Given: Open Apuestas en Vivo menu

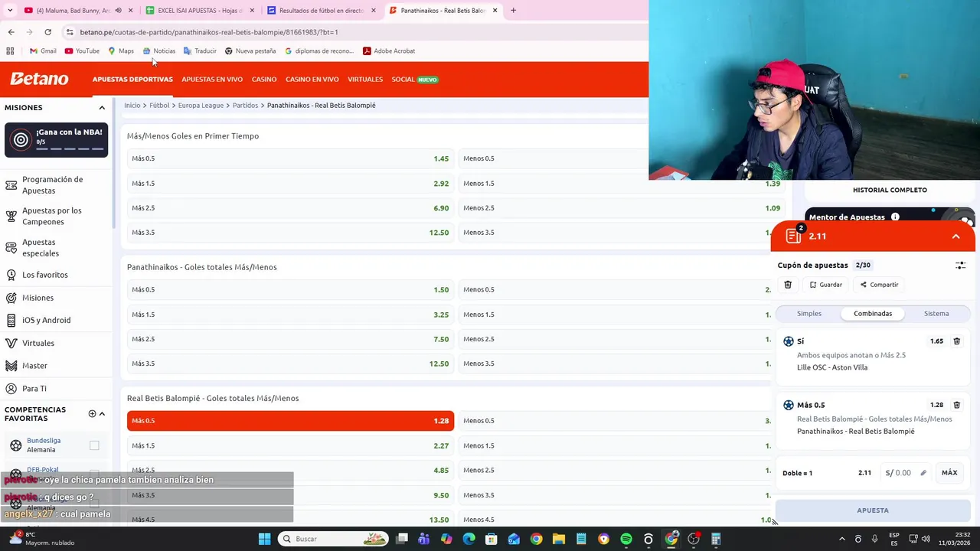Looking at the screenshot, I should (212, 80).
